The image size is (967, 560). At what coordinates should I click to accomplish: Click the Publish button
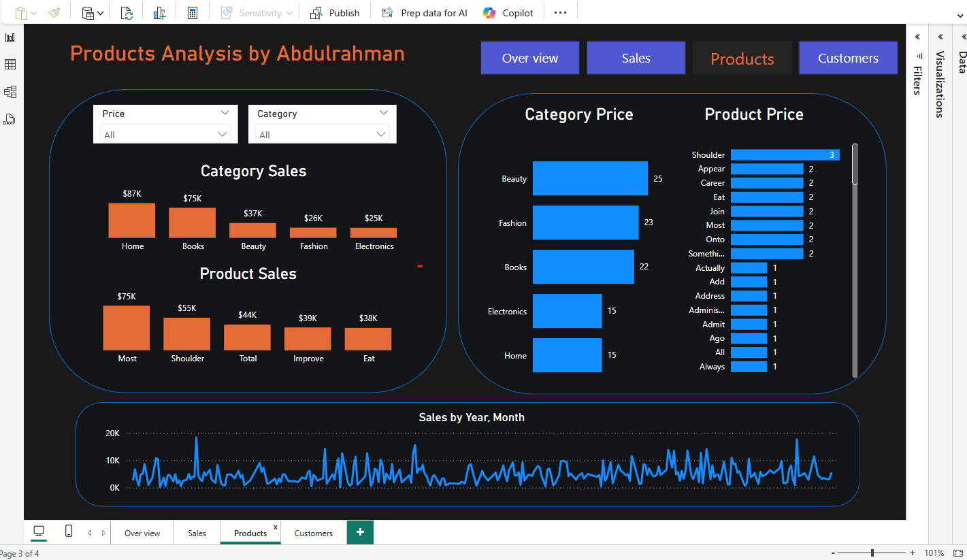[335, 13]
